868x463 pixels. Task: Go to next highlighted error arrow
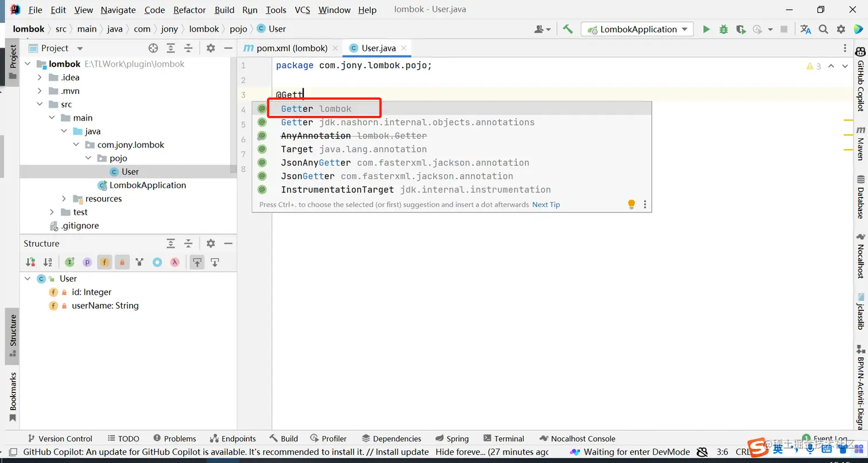pos(844,67)
